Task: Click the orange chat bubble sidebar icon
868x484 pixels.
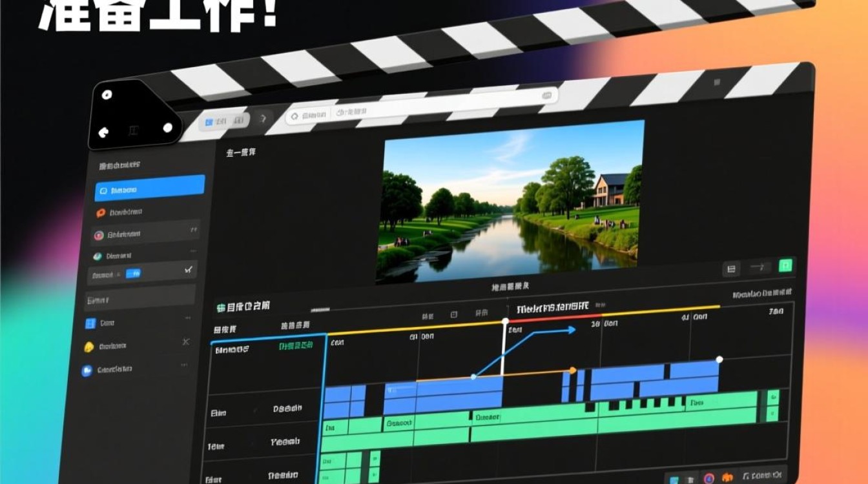Action: (x=100, y=213)
